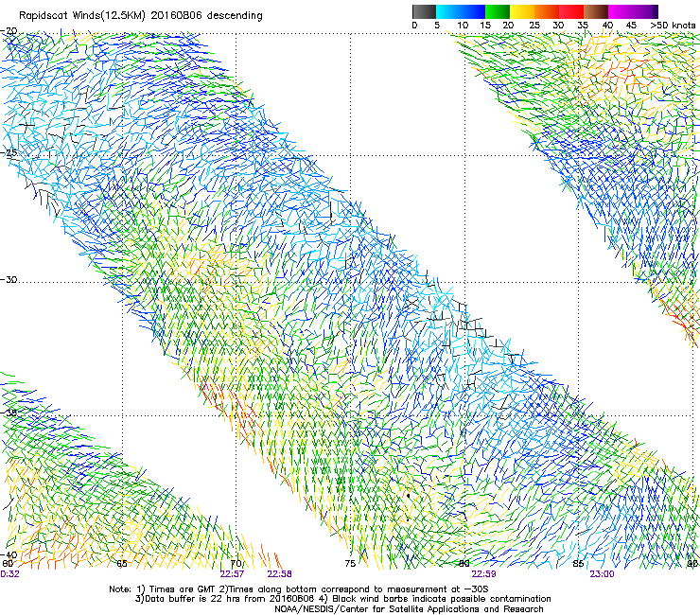Screen dimensions: 700x615
Task: Click the '-20' latitude axis label
Action: pyautogui.click(x=9, y=31)
